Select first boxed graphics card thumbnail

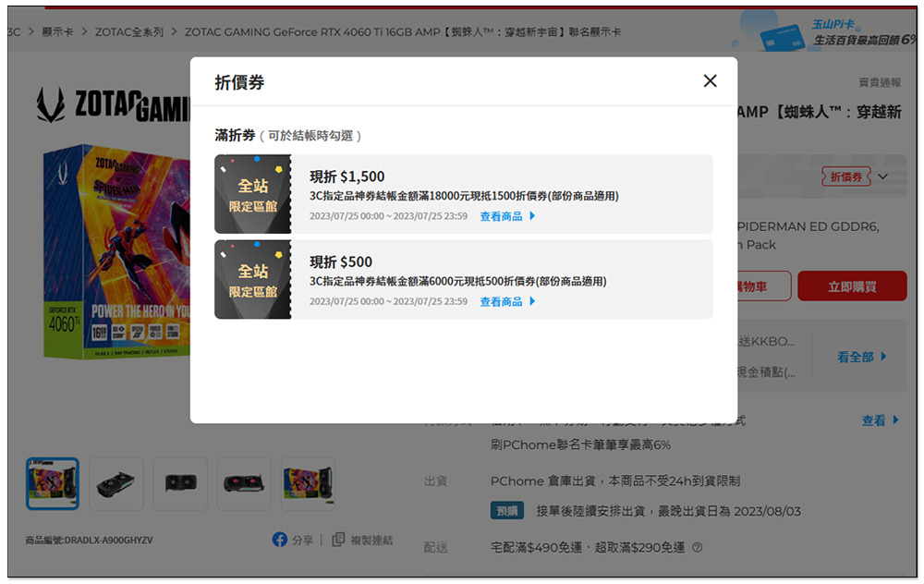pos(53,484)
